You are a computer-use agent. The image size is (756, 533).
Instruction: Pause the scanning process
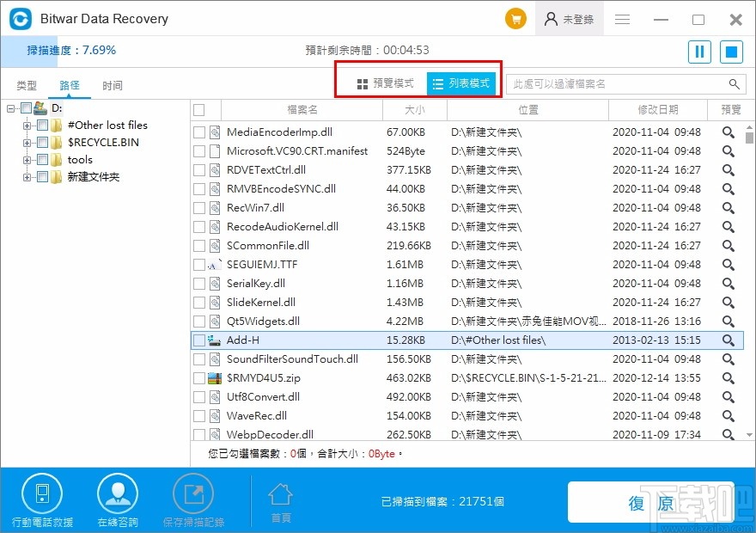tap(698, 52)
